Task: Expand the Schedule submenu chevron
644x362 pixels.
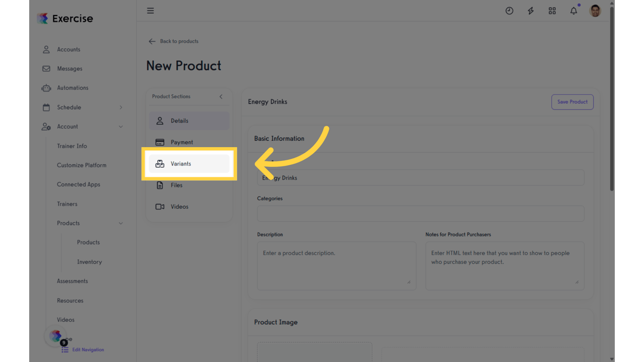Action: coord(121,107)
